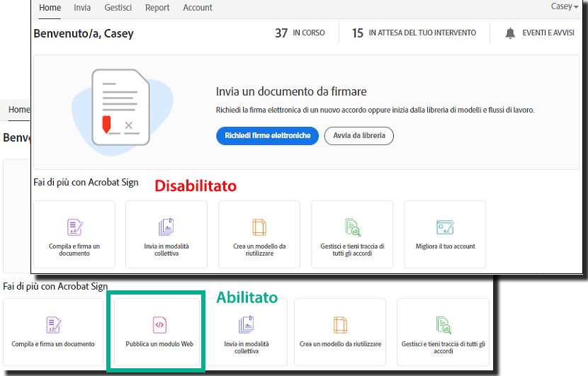Click Home tab in the back window

click(x=18, y=110)
